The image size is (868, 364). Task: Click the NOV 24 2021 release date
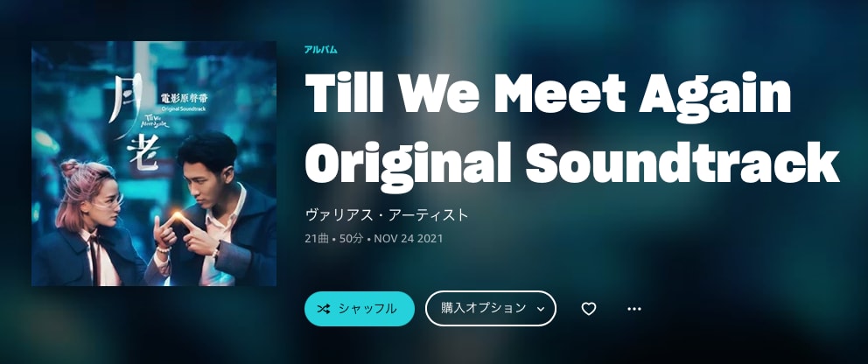[x=408, y=239]
